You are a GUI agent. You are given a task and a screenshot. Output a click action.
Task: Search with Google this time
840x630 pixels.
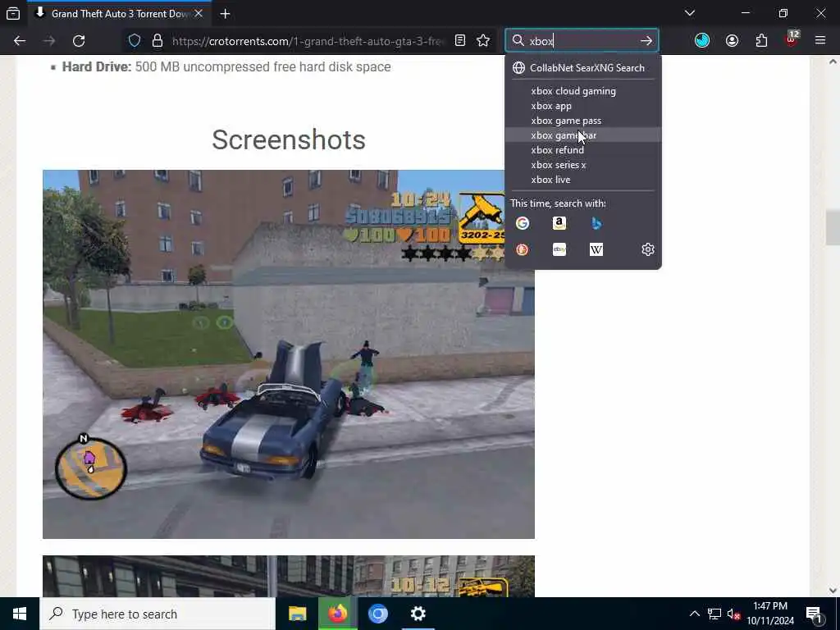(523, 223)
